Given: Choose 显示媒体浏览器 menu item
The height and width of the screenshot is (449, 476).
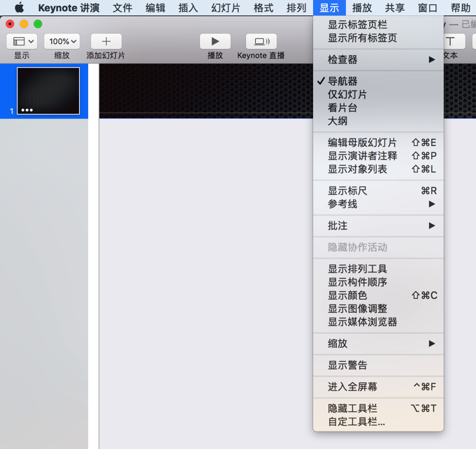Looking at the screenshot, I should (x=378, y=323).
